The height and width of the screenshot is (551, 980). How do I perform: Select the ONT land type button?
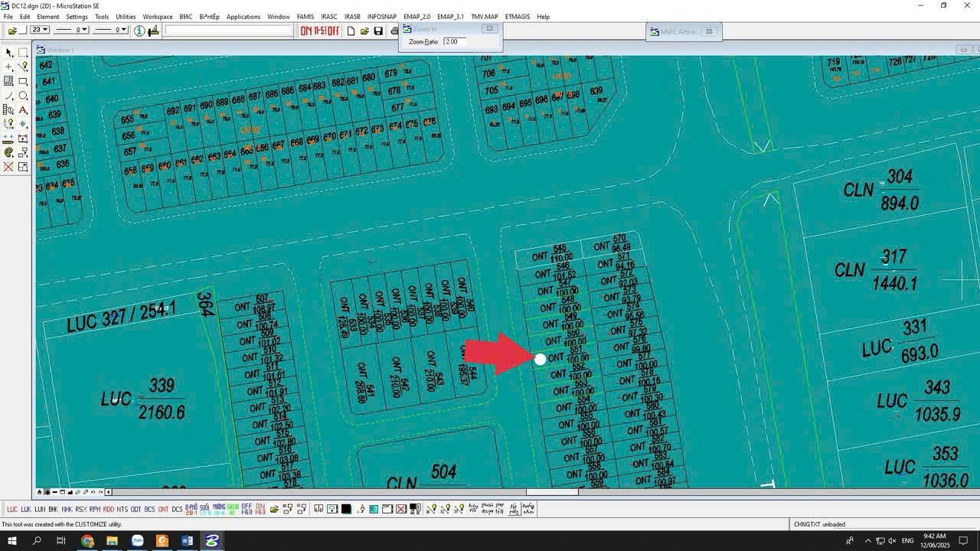point(163,507)
